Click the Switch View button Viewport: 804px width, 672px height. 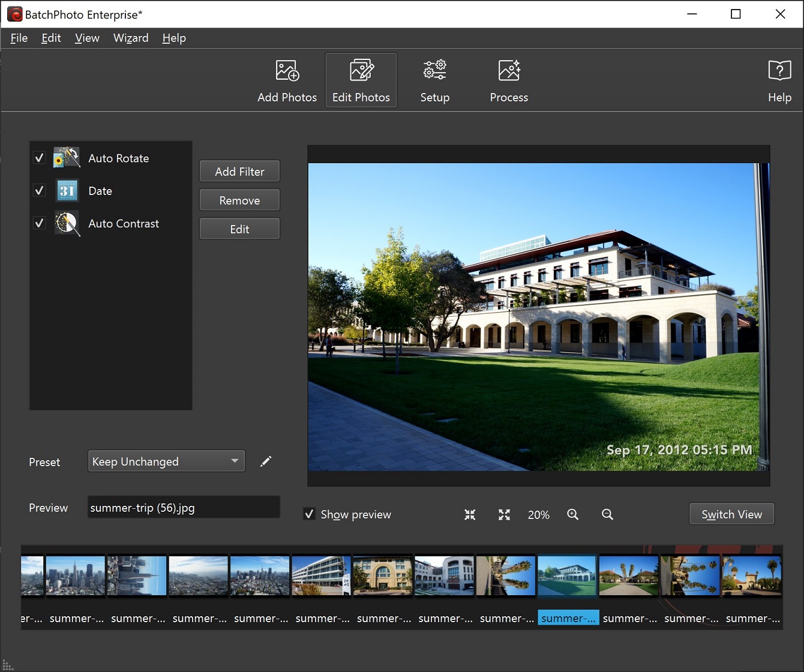(x=731, y=514)
